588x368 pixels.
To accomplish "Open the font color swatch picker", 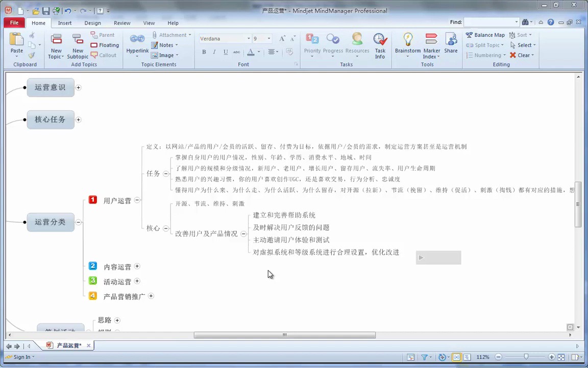I will (x=258, y=52).
